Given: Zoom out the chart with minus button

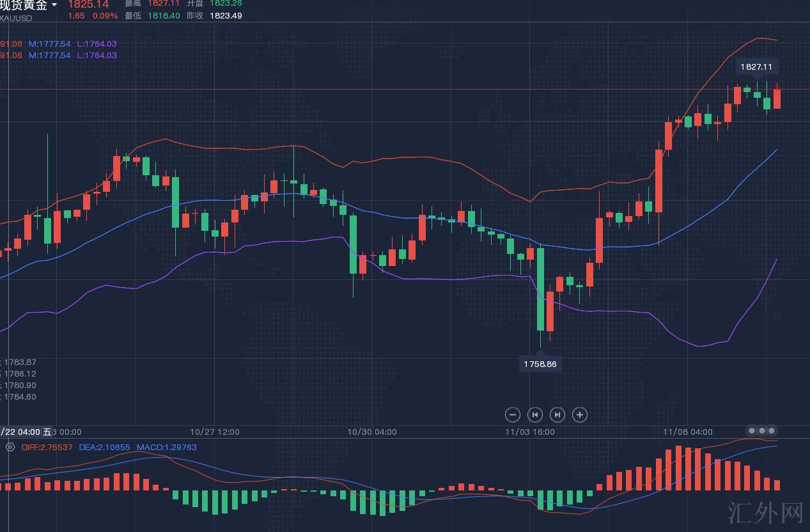Looking at the screenshot, I should click(x=512, y=415).
